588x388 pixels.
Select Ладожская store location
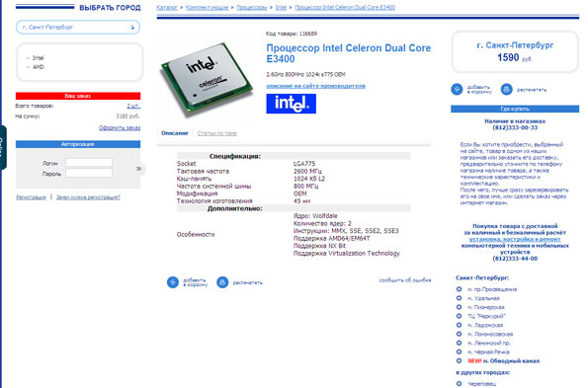(x=485, y=325)
